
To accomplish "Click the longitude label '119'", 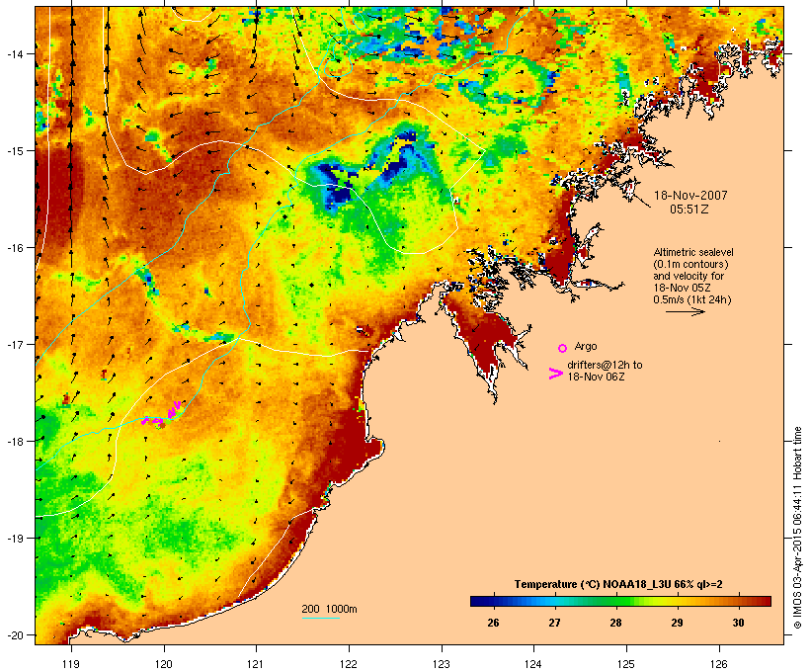I will click(x=71, y=664).
